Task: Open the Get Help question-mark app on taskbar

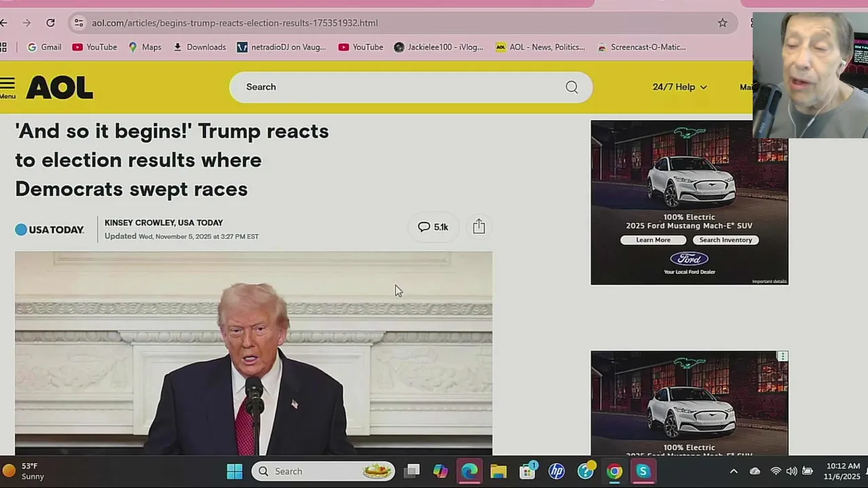Action: pyautogui.click(x=586, y=471)
